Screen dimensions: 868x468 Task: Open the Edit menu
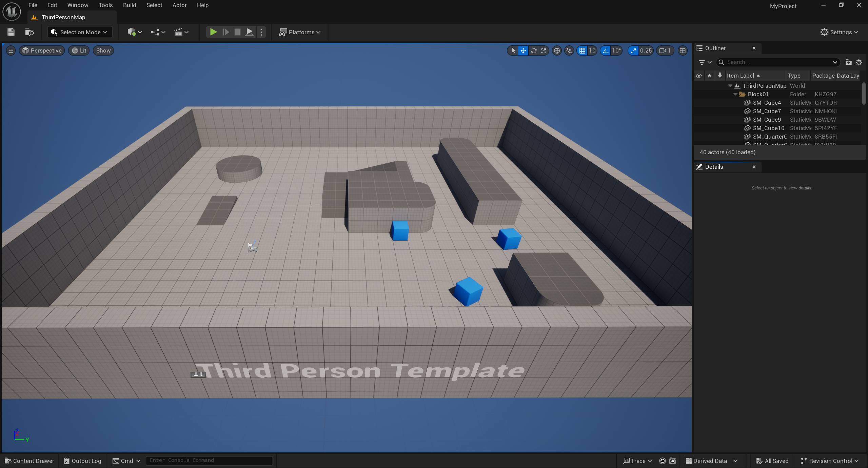52,5
